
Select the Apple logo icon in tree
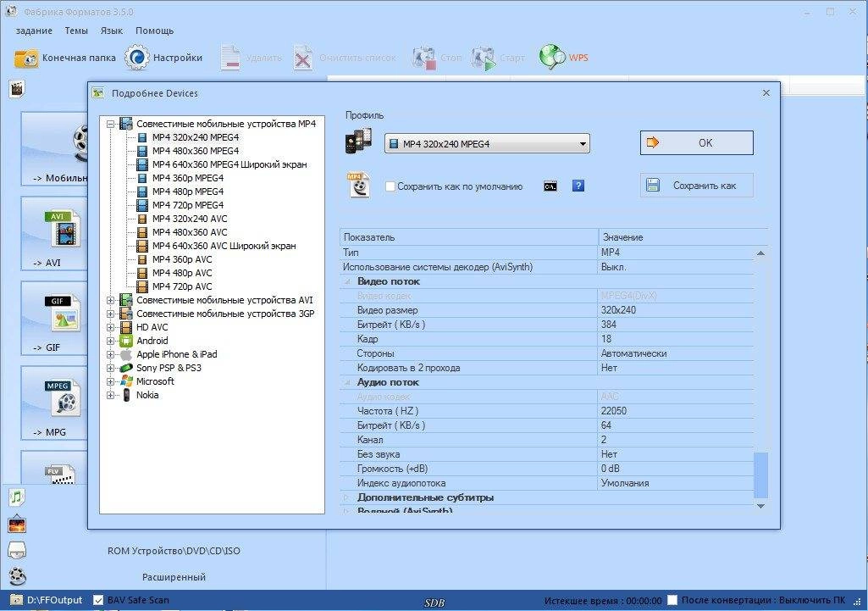126,354
